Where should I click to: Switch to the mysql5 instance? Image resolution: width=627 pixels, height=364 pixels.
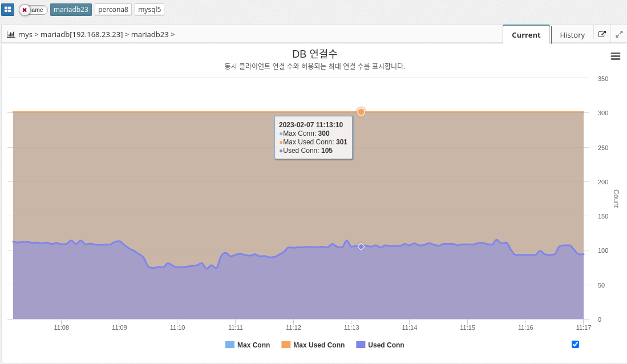[150, 10]
